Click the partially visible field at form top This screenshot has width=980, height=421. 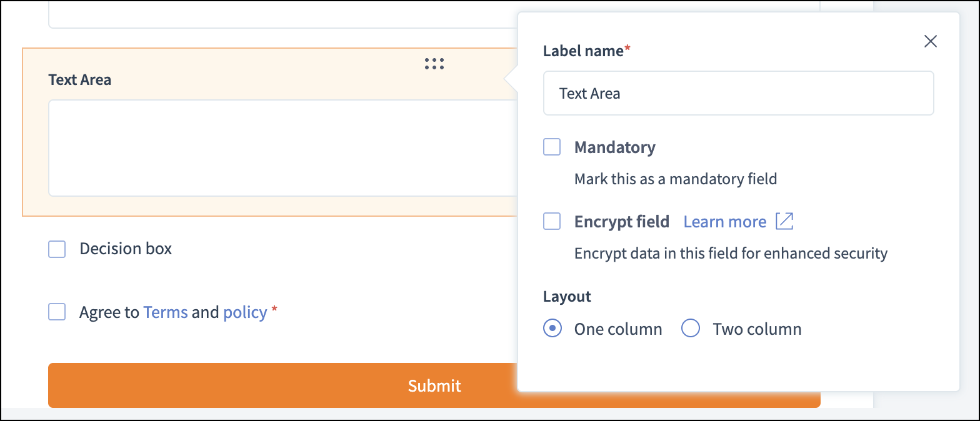281,16
